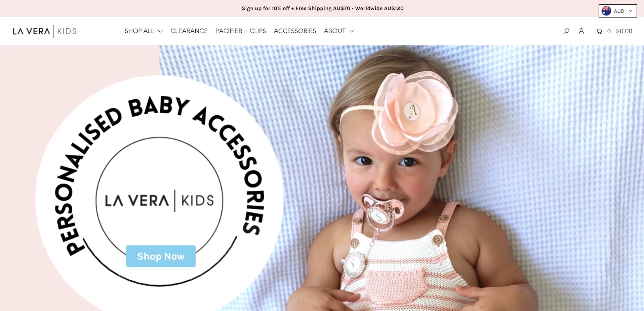This screenshot has width=644, height=311.
Task: Select the Shop All menu label
Action: (139, 31)
